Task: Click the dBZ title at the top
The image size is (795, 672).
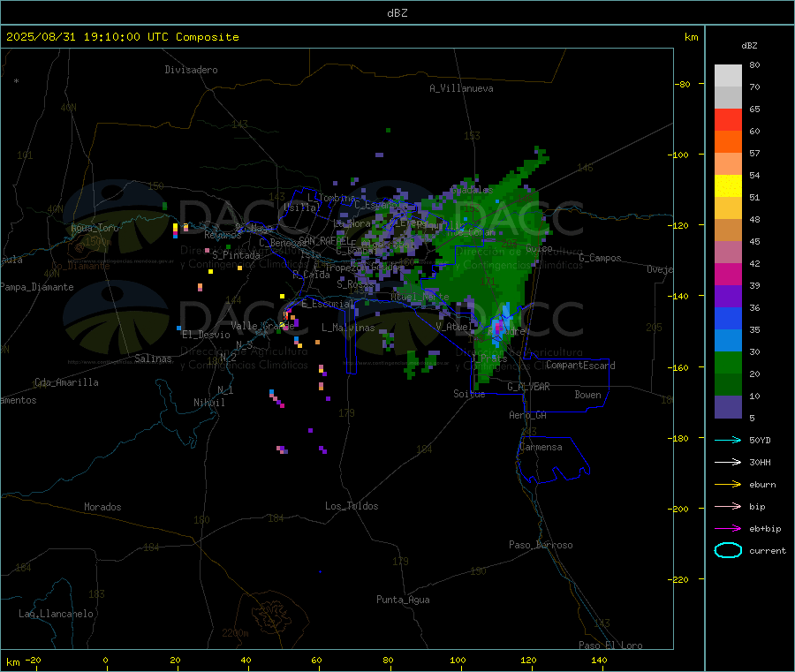Action: 397,13
